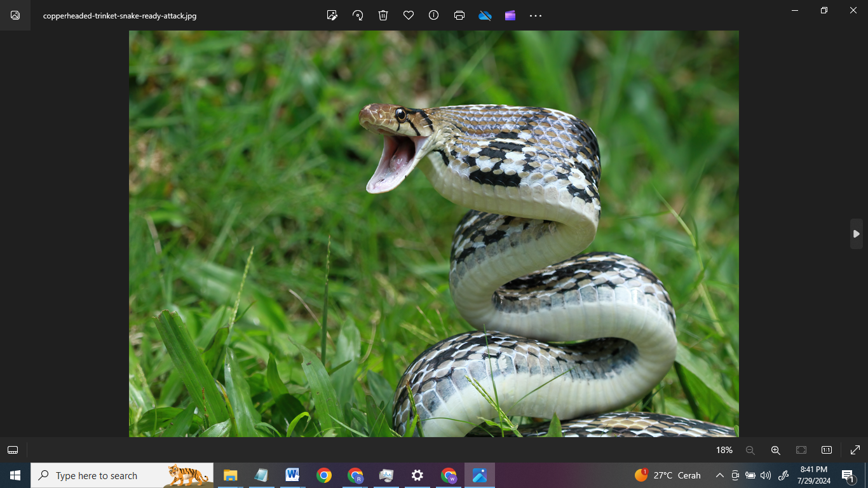Zoom out with the magnifier minus icon
The width and height of the screenshot is (868, 488).
750,450
